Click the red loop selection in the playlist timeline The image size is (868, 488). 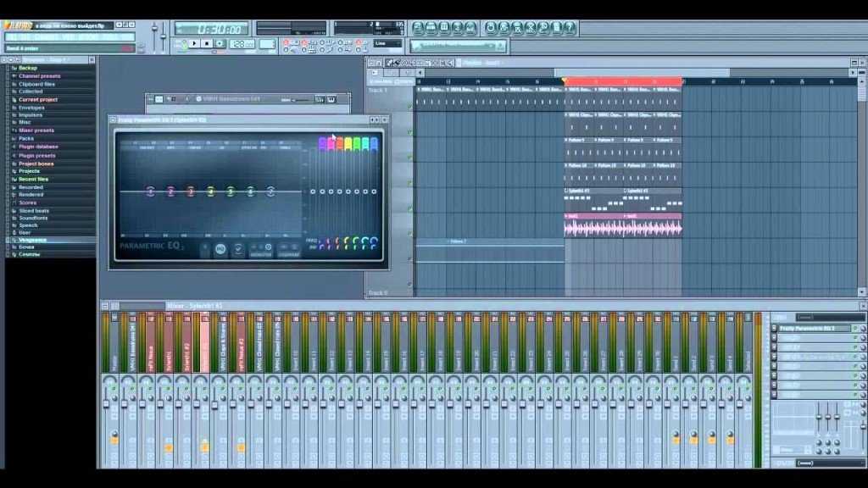coord(623,82)
